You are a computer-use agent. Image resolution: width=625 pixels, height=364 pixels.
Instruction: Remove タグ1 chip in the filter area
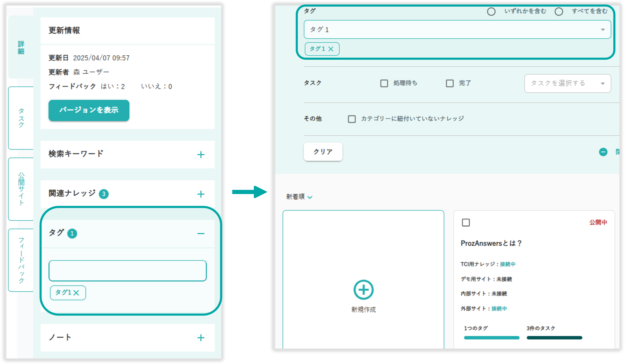331,49
